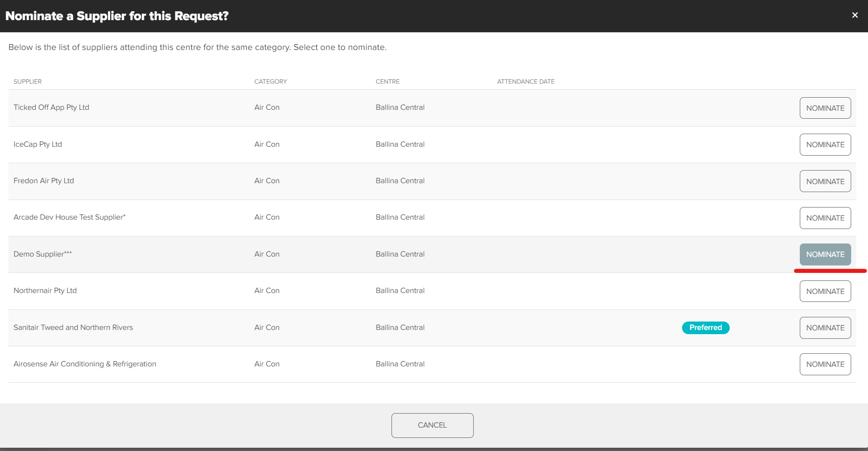Nominate Arcade Dev House Test Supplier
Screen dimensions: 868x451
[825, 218]
